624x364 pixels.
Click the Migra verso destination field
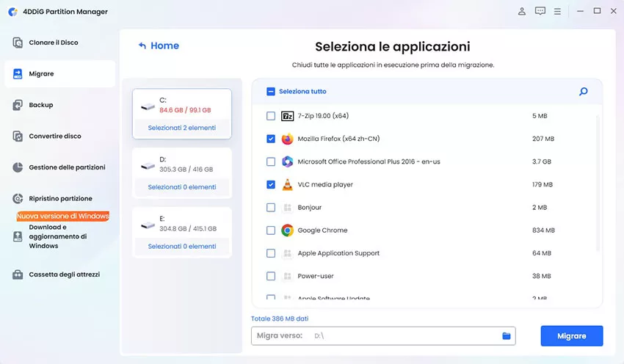383,336
